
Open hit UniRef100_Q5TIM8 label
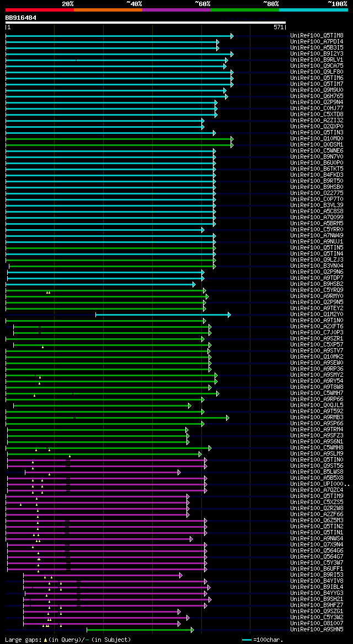coord(317,36)
